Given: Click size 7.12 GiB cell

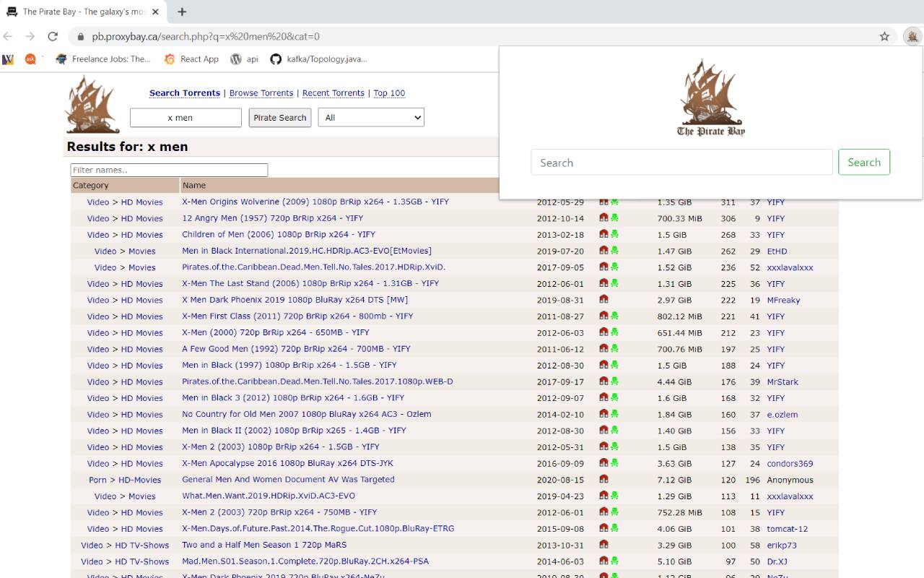Looking at the screenshot, I should (x=674, y=480).
